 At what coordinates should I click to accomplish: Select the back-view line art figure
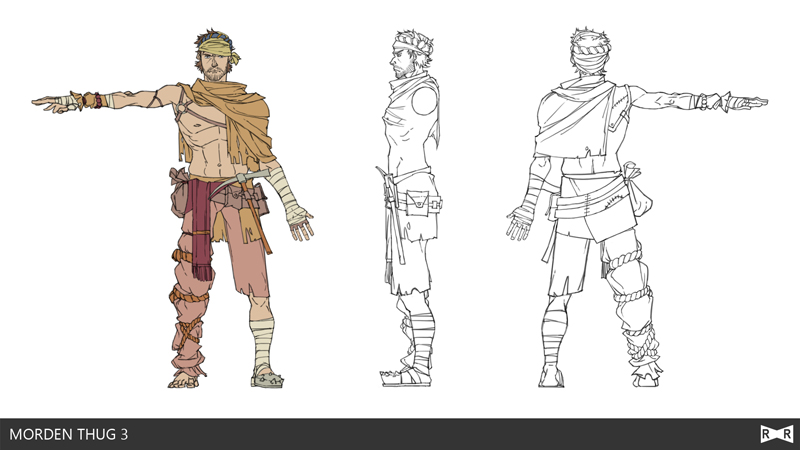coord(590,200)
